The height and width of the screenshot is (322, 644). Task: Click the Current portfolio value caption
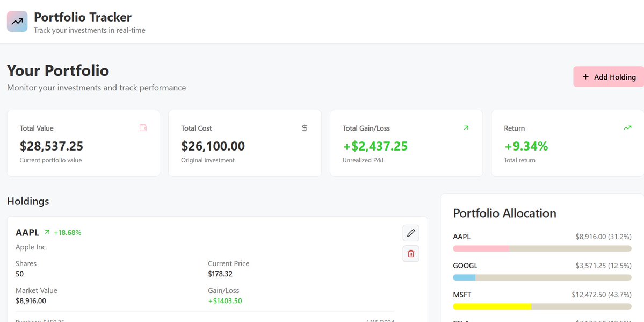coord(50,160)
